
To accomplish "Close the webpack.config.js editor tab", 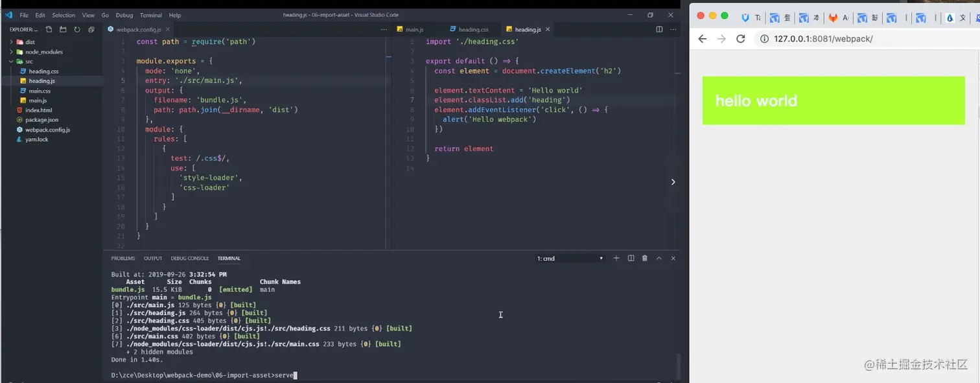I will [x=169, y=29].
